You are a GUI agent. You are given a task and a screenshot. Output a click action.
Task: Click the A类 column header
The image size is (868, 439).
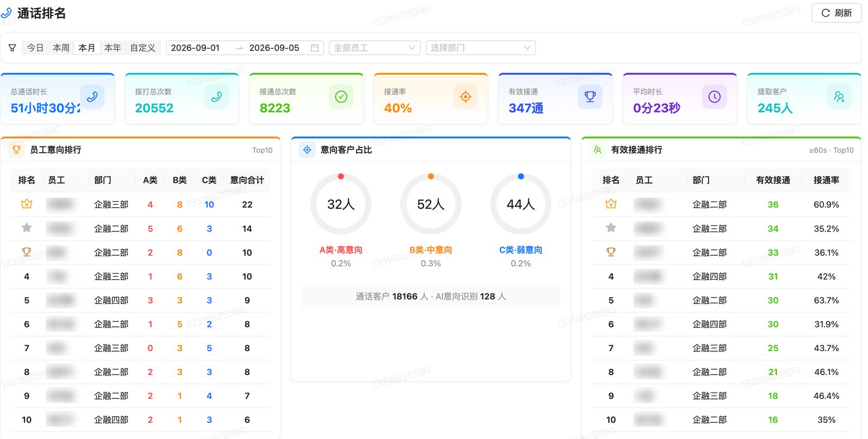click(150, 180)
